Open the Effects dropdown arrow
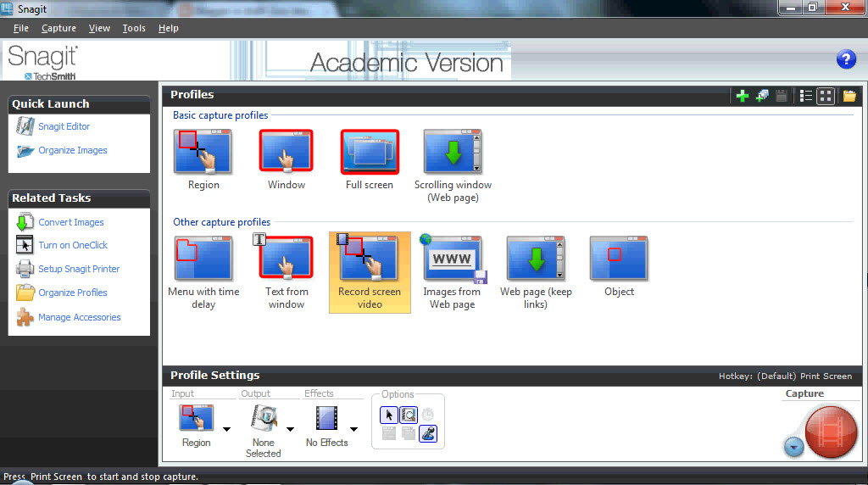868x485 pixels. (353, 429)
